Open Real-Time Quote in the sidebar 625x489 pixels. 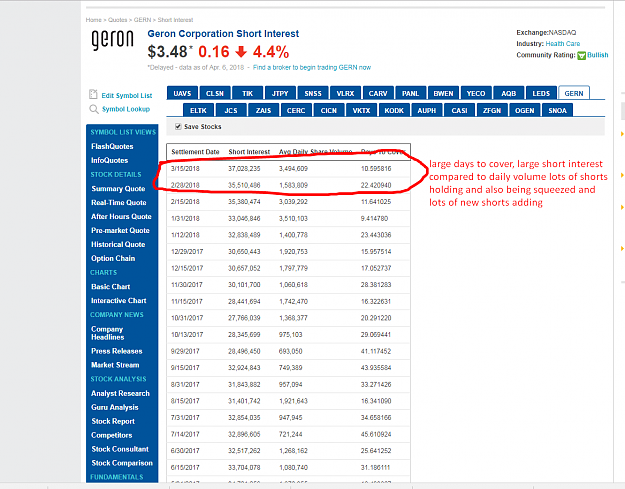(118, 202)
